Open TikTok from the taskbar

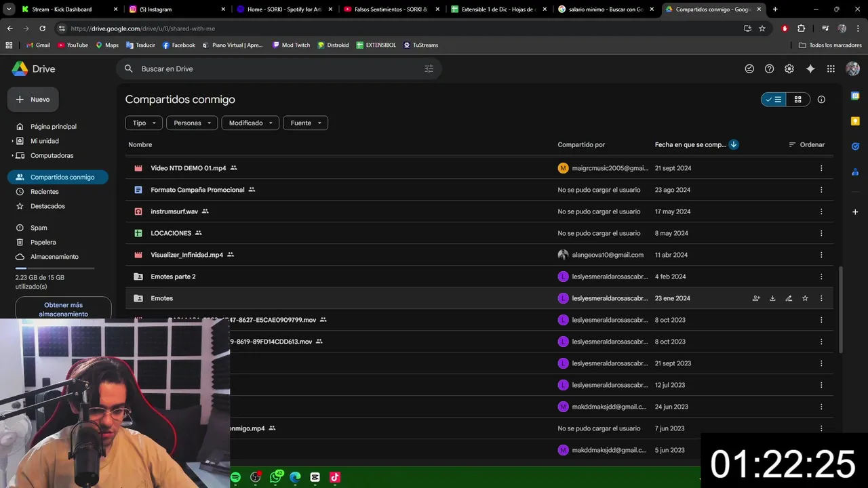[x=334, y=477]
